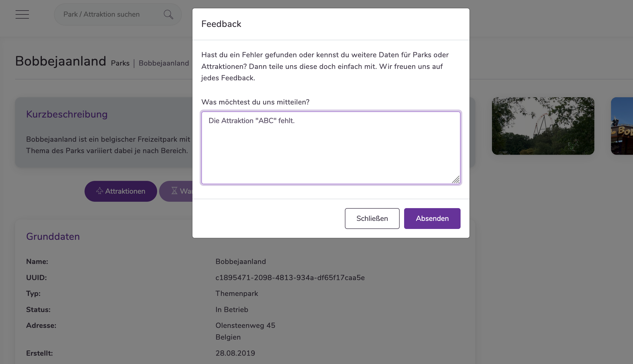The width and height of the screenshot is (633, 364).
Task: Click the Grunddaten section heading
Action: 53,236
